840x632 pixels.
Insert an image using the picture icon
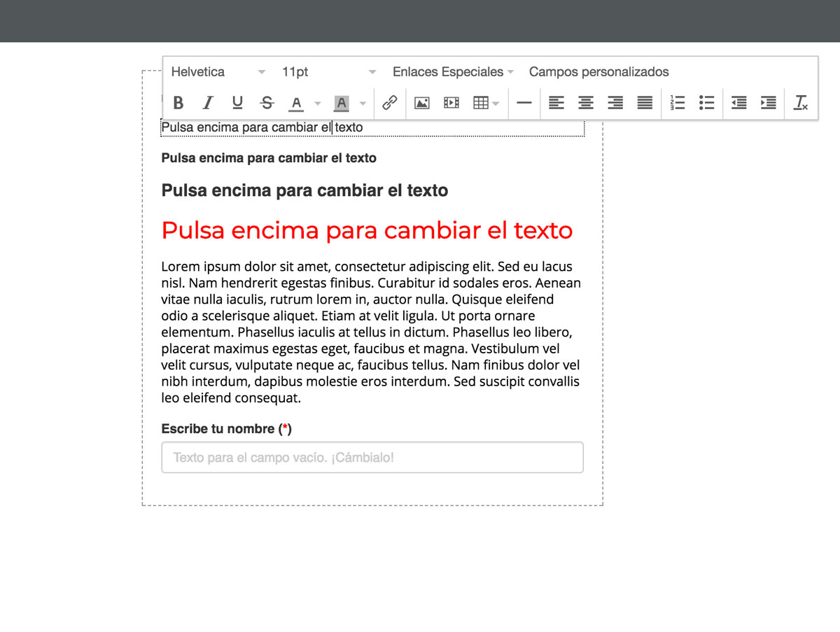coord(421,103)
